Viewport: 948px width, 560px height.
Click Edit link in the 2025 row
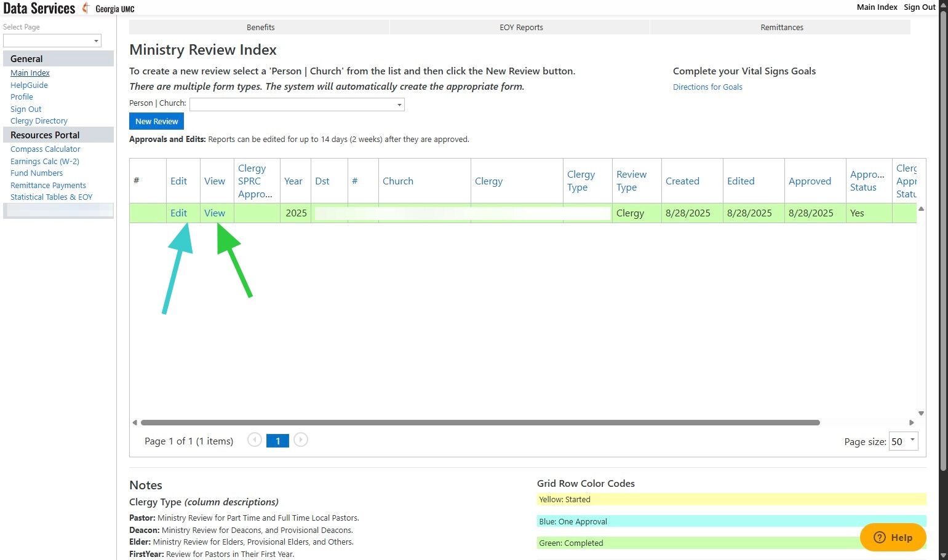coord(178,213)
